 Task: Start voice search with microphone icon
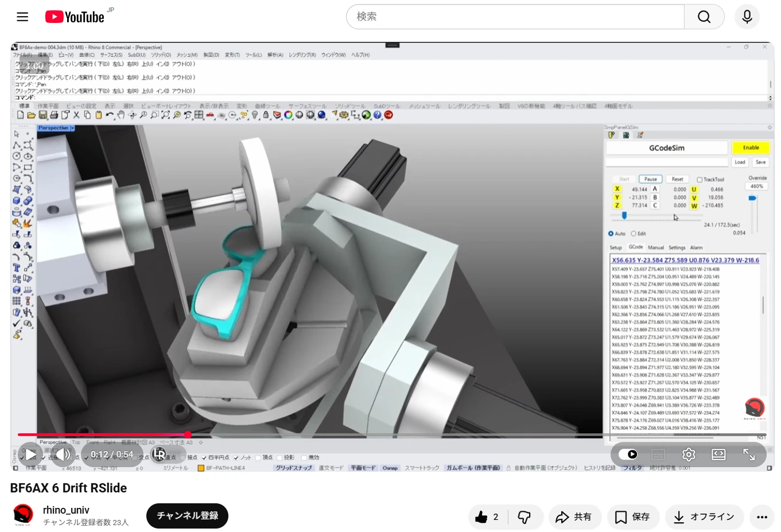(x=747, y=17)
